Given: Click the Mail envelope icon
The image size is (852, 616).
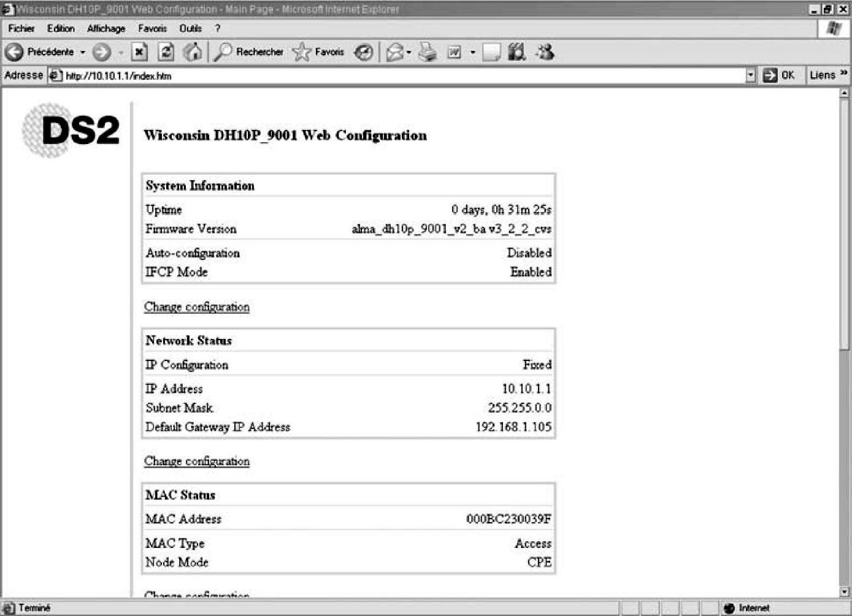Looking at the screenshot, I should pyautogui.click(x=394, y=53).
